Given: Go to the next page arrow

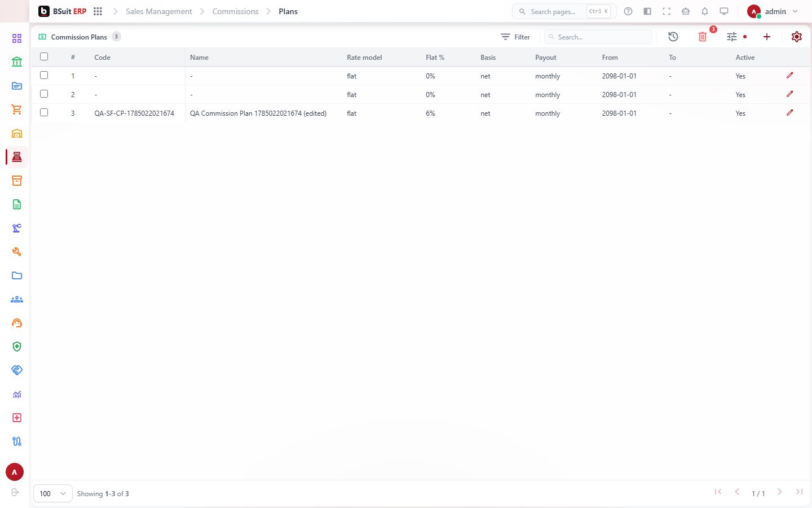Looking at the screenshot, I should coord(780,492).
